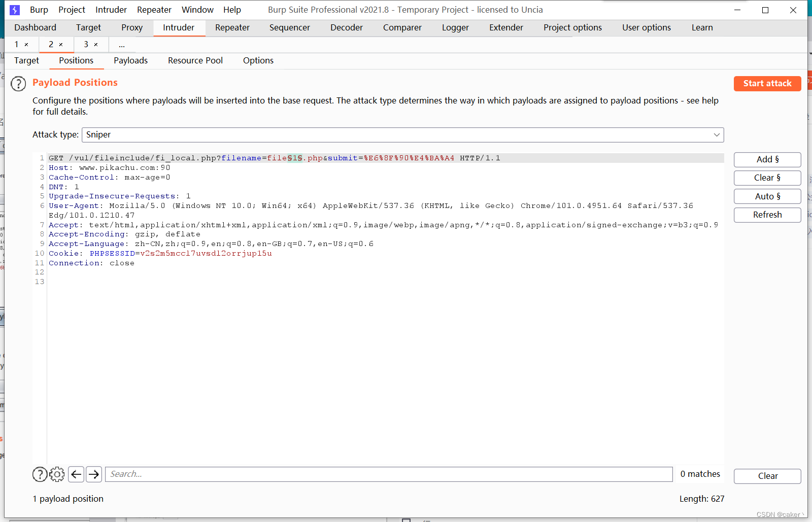The image size is (812, 522).
Task: Close Intruder attack tab 3
Action: [96, 45]
